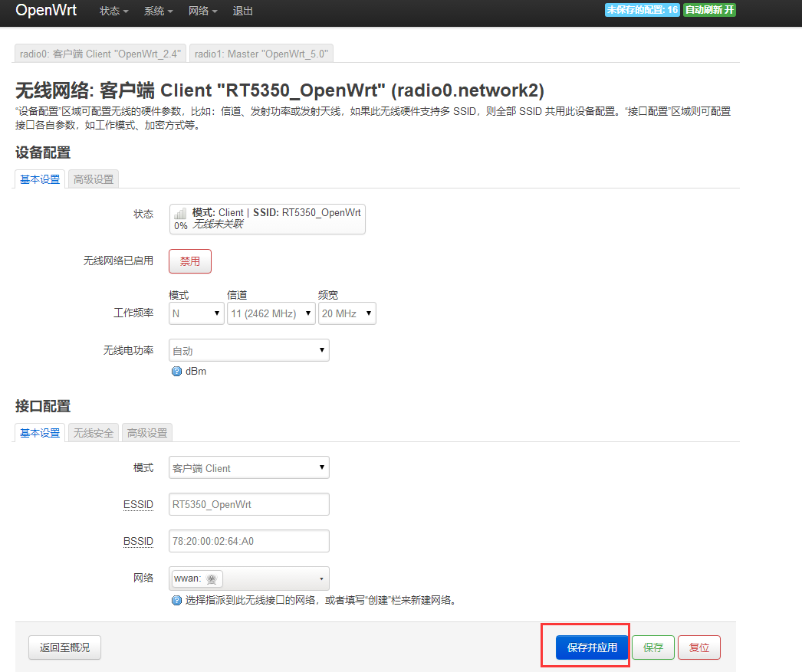Screen dimensions: 802x672
Task: Open the 无线安全 tab
Action: point(93,433)
